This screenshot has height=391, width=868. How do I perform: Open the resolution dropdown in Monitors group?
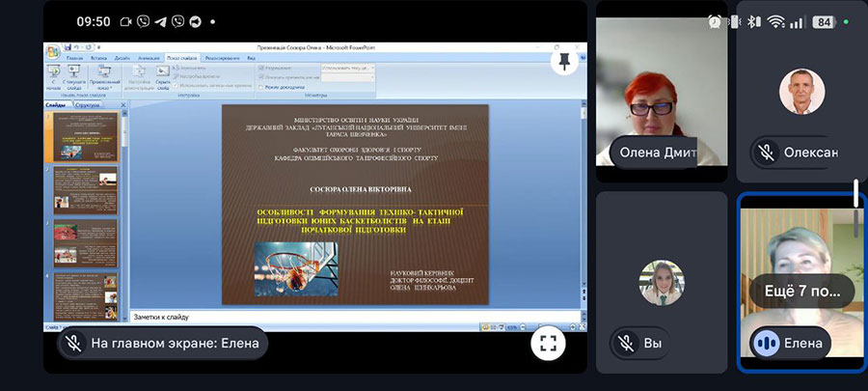[x=348, y=69]
